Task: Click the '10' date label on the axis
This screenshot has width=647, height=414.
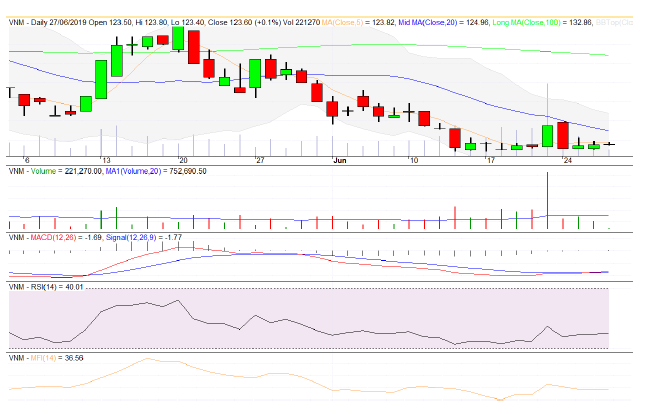Action: [414, 161]
